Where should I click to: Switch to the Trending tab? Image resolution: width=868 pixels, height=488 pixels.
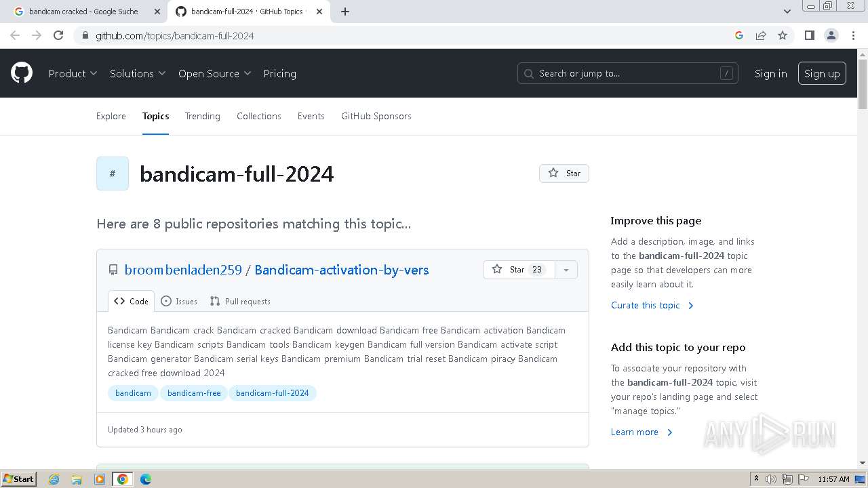coord(202,116)
